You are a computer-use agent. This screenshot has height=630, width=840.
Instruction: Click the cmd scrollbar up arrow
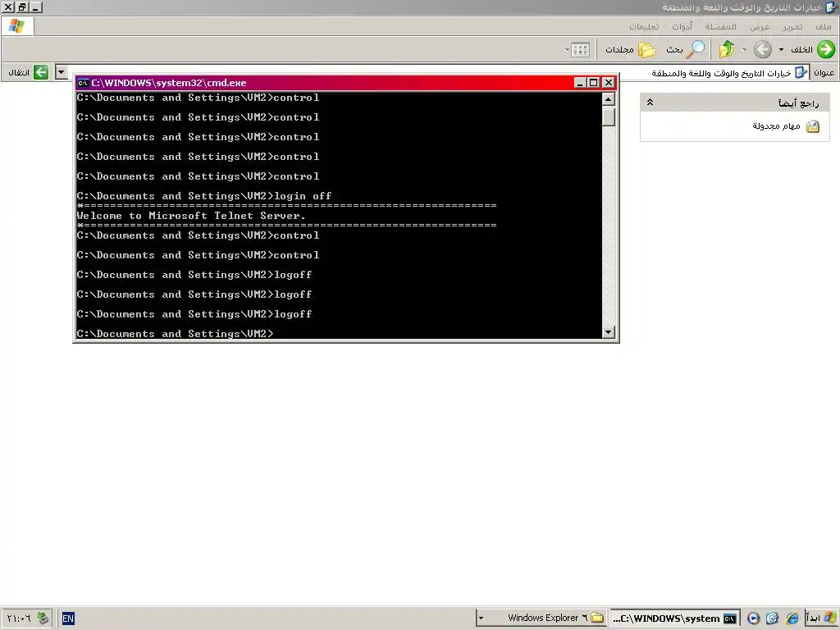tap(608, 99)
